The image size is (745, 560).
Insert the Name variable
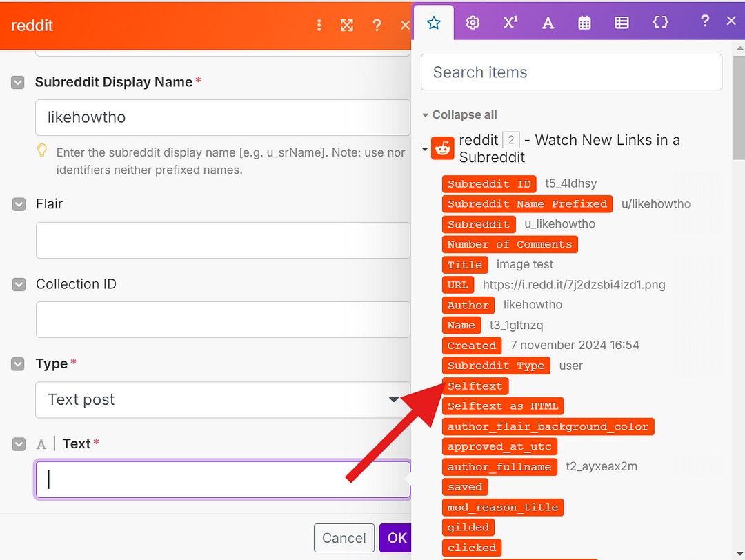tap(461, 326)
